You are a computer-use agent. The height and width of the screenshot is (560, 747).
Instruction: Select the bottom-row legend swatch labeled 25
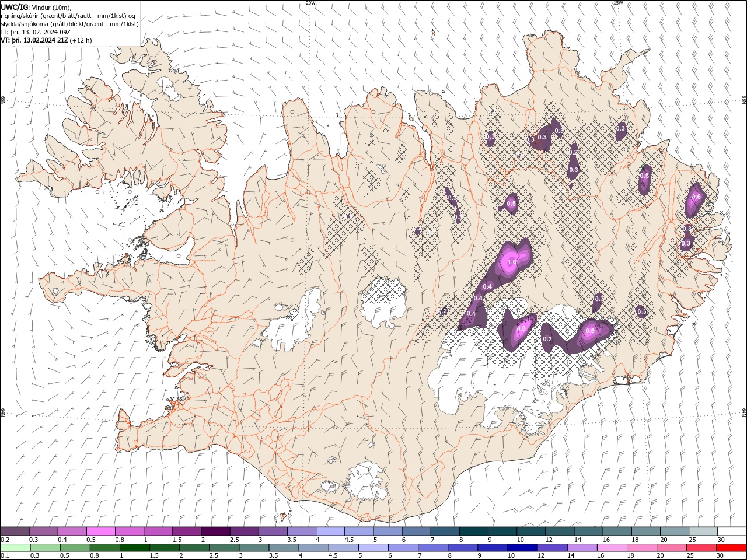(701, 548)
